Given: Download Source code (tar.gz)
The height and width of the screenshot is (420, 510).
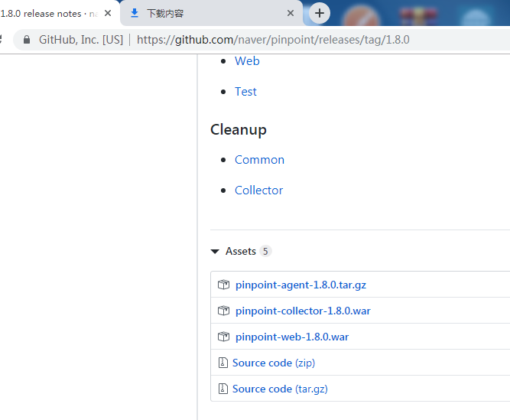Looking at the screenshot, I should (280, 389).
